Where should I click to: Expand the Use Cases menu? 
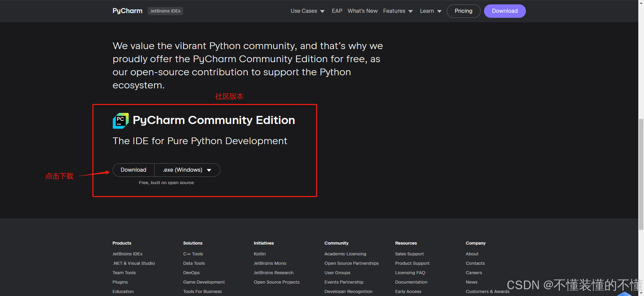308,11
